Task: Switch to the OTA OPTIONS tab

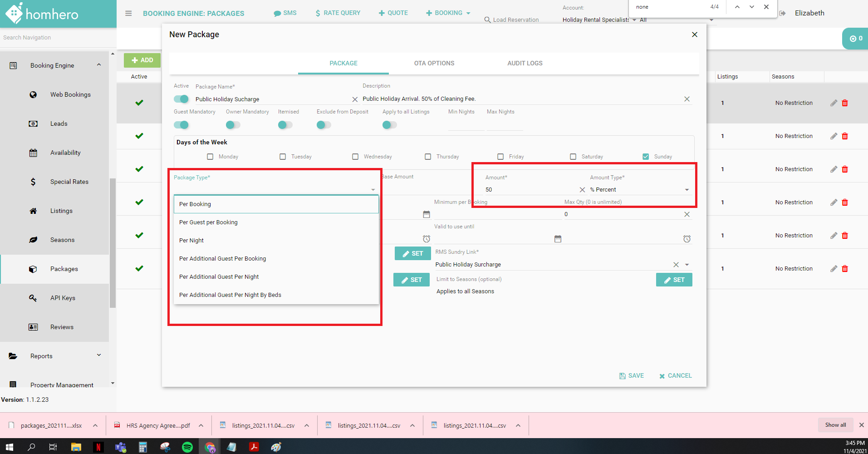Action: (x=434, y=63)
